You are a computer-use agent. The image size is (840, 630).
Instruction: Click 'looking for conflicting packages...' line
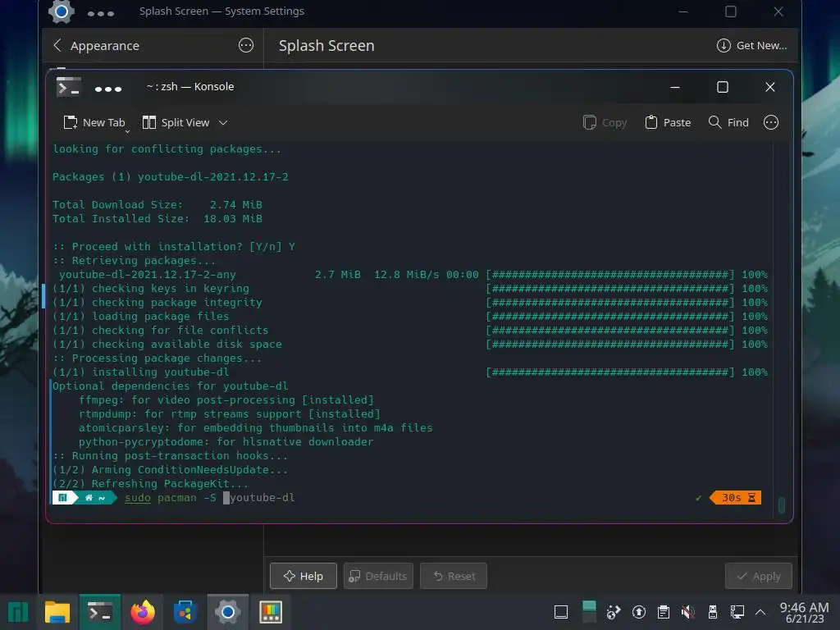point(167,149)
